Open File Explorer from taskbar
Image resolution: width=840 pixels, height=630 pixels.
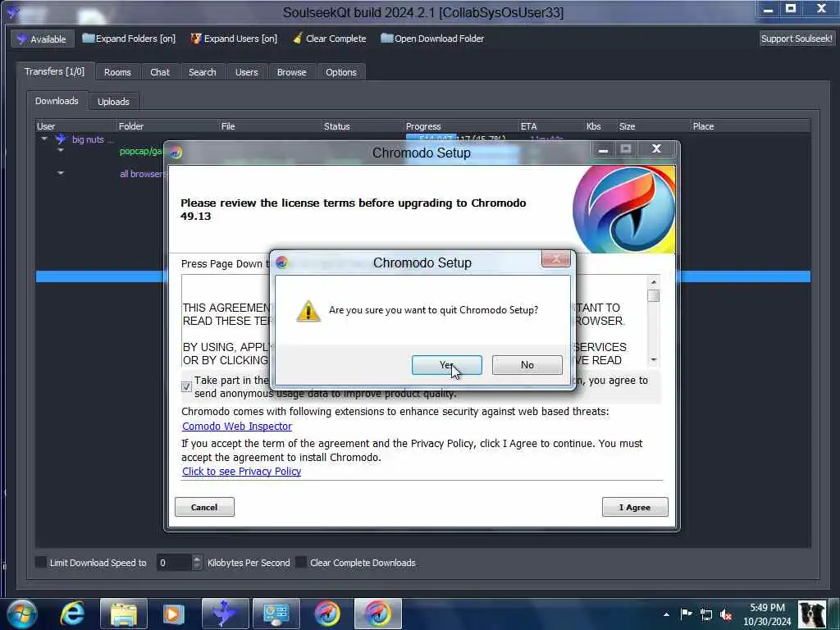pos(124,614)
